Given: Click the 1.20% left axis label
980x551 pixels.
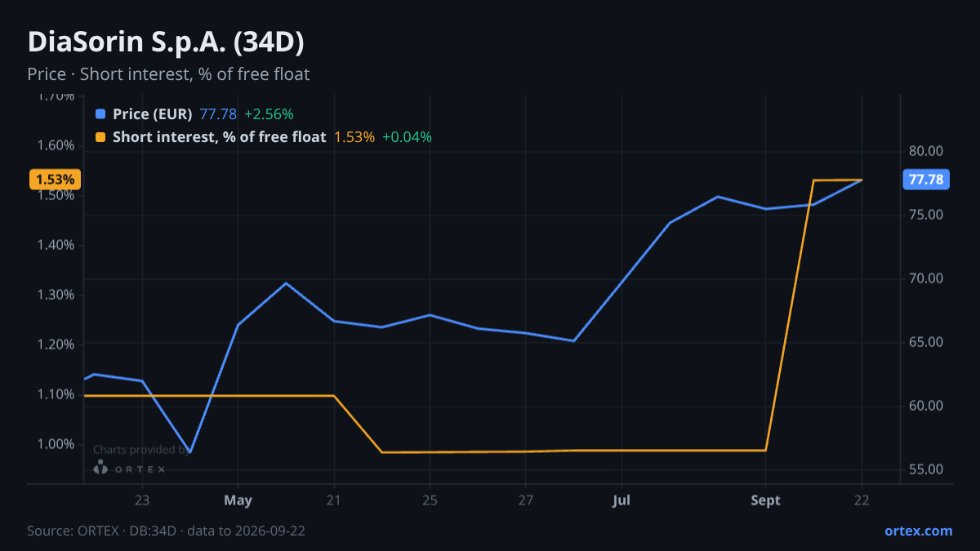Looking at the screenshot, I should click(56, 344).
